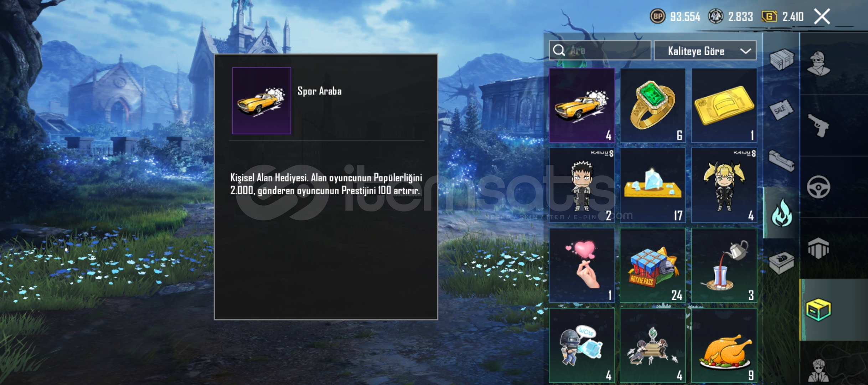Select the roast chicken item
Image resolution: width=868 pixels, height=385 pixels.
[724, 345]
